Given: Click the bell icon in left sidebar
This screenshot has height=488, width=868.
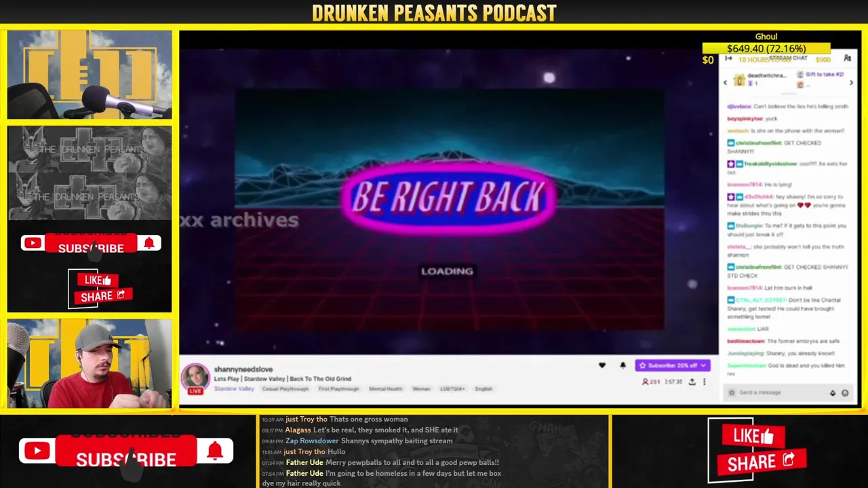Looking at the screenshot, I should 149,243.
